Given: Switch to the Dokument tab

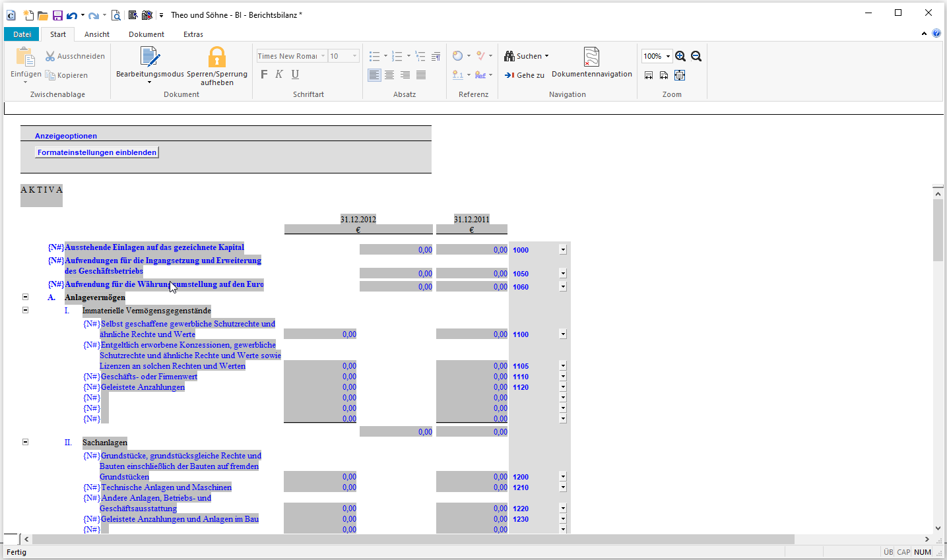Looking at the screenshot, I should (147, 34).
